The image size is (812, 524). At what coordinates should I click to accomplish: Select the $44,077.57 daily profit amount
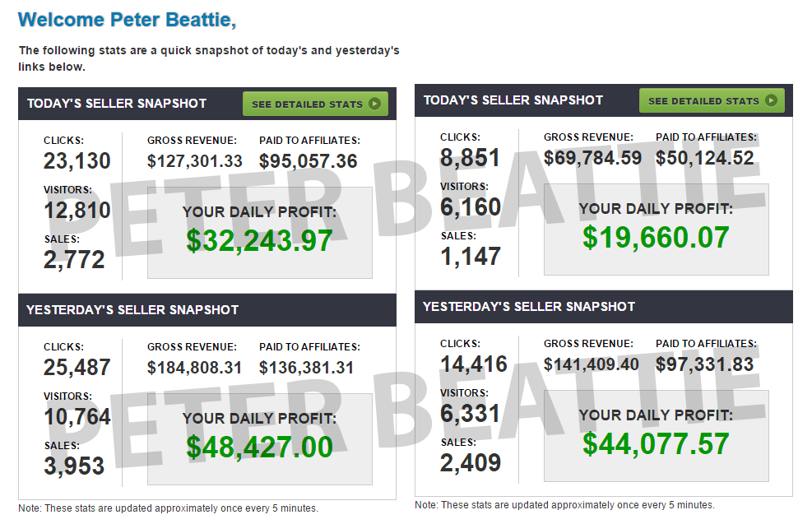tap(656, 443)
